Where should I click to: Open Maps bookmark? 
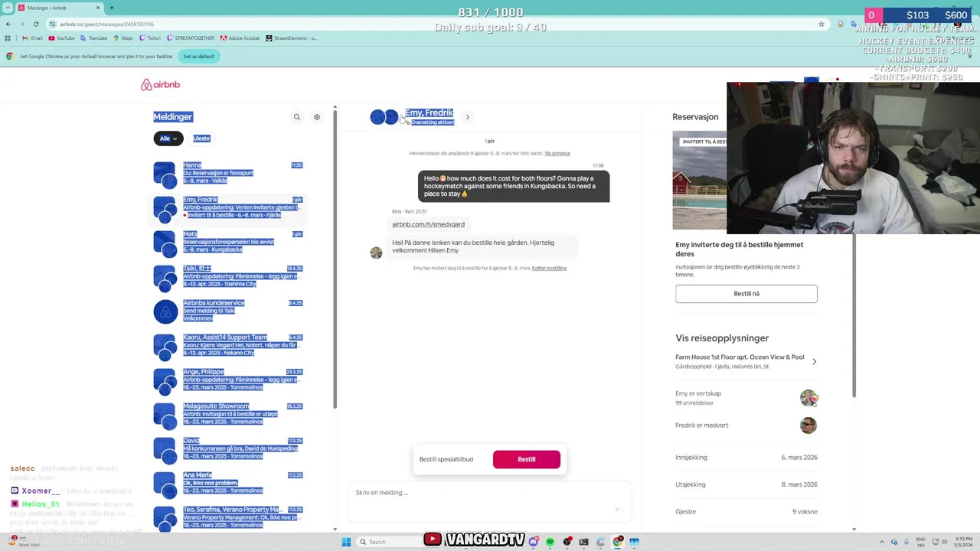pos(122,37)
